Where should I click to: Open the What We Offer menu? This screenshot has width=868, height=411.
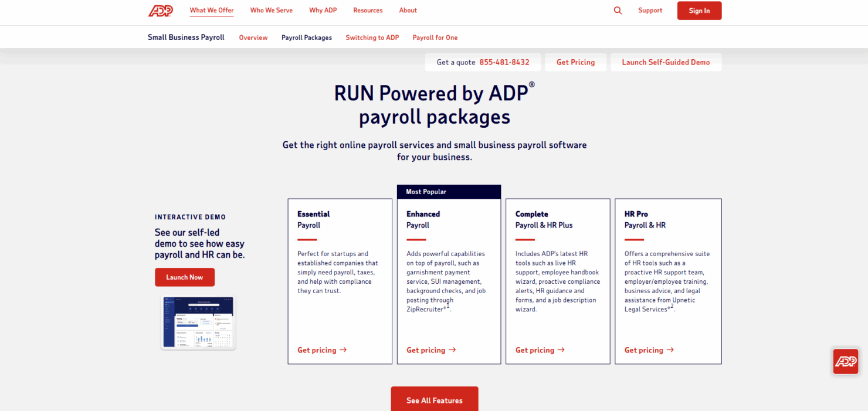pos(212,11)
